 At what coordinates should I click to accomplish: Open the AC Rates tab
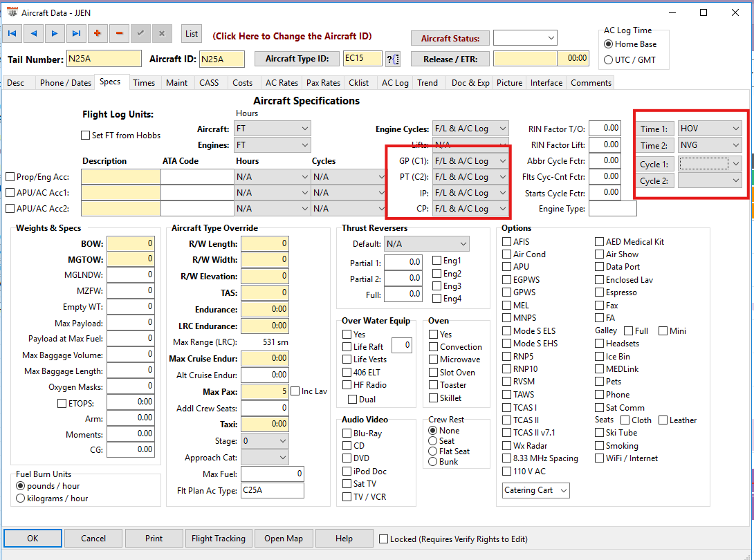[282, 83]
